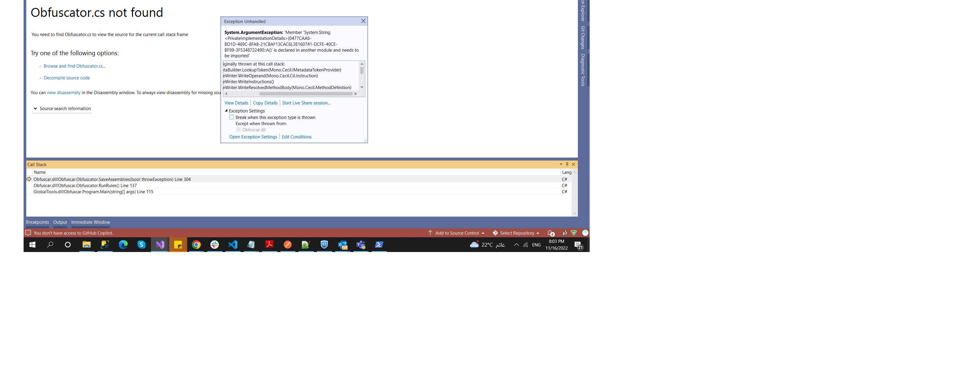This screenshot has width=980, height=373.
Task: Open Visual Studio from the taskbar
Action: pos(160,245)
